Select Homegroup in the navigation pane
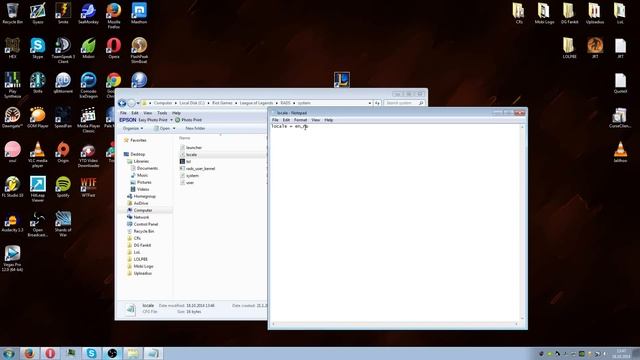640x360 pixels. (144, 196)
